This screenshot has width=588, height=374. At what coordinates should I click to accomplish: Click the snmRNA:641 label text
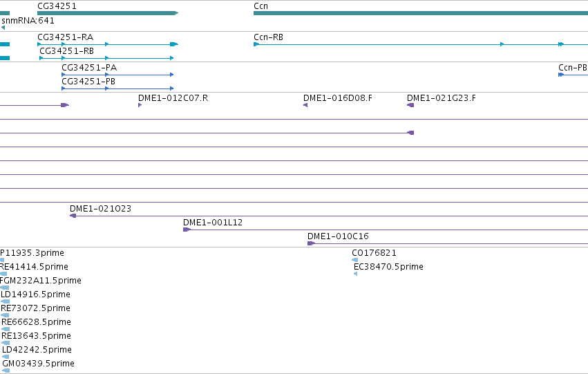[28, 21]
